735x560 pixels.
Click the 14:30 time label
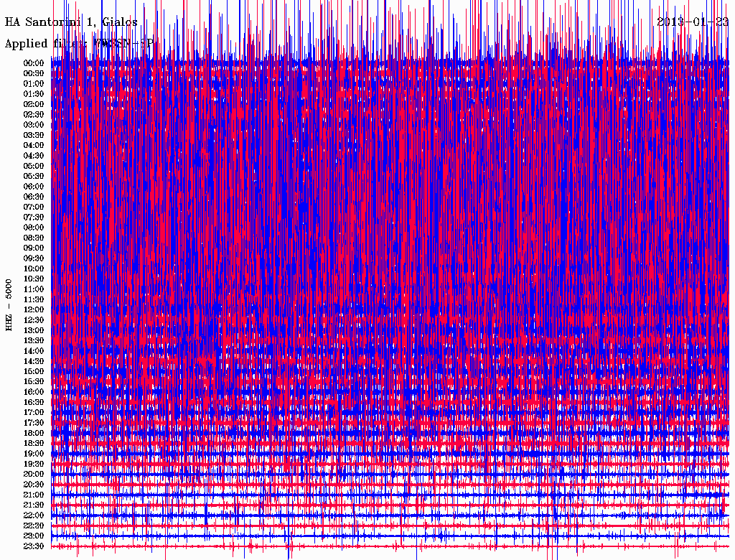pos(34,361)
